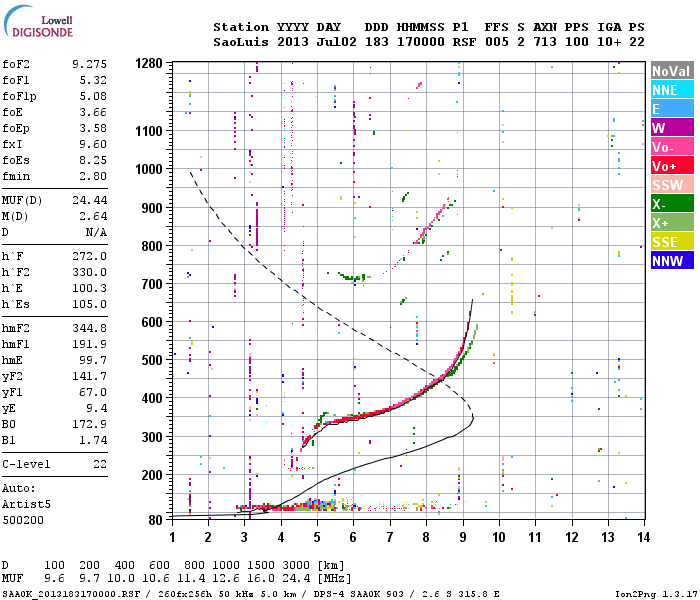Viewport: 700px width, 600px height.
Task: Select the SSE yellow legend swatch
Action: pyautogui.click(x=672, y=242)
